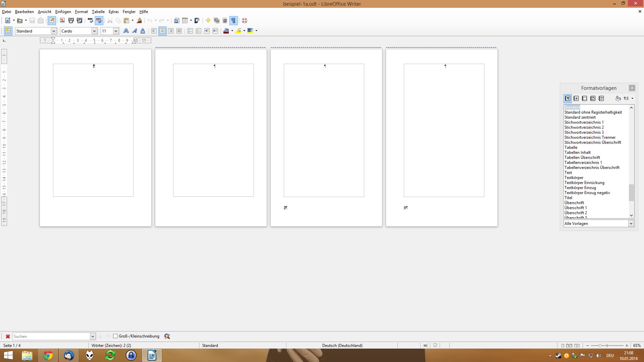Toggle centered paragraph alignment
The width and height of the screenshot is (644, 362).
pyautogui.click(x=162, y=31)
